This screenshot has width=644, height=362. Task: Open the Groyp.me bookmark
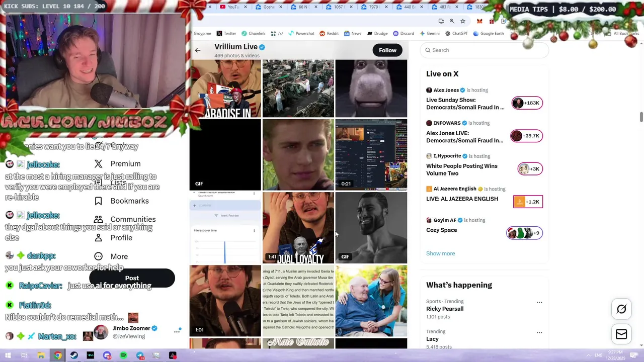(x=202, y=34)
